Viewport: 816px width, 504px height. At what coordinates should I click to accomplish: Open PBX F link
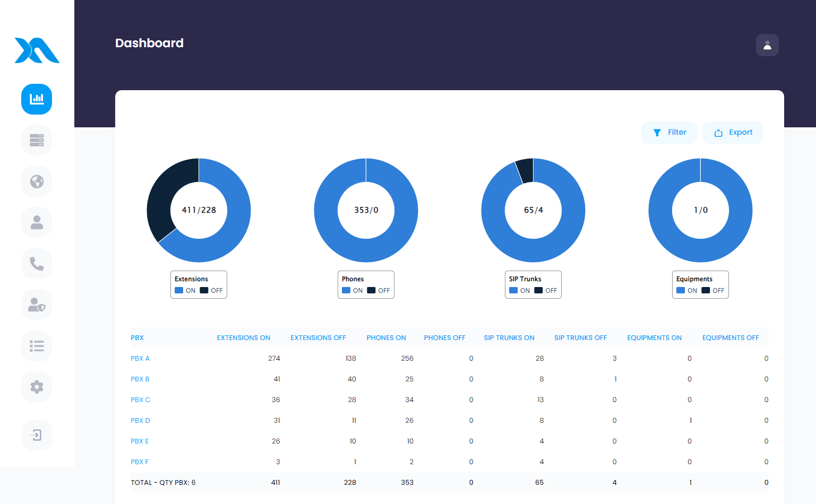point(140,462)
